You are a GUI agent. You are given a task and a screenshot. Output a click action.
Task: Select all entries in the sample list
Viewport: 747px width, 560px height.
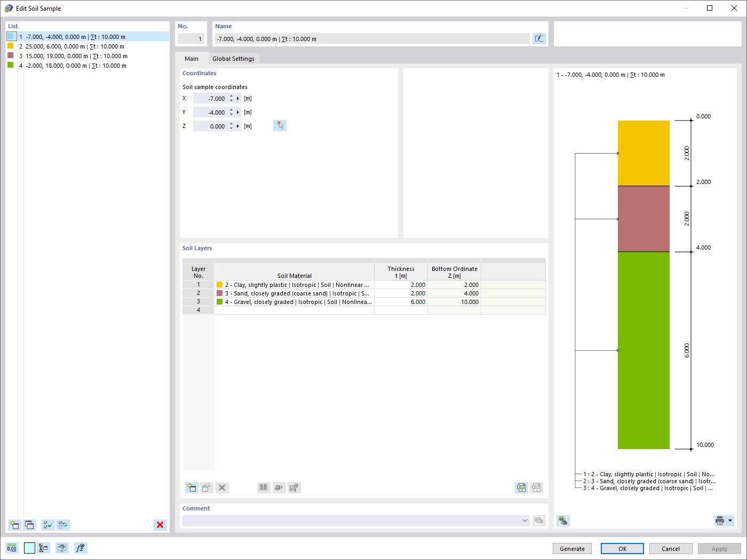[47, 525]
